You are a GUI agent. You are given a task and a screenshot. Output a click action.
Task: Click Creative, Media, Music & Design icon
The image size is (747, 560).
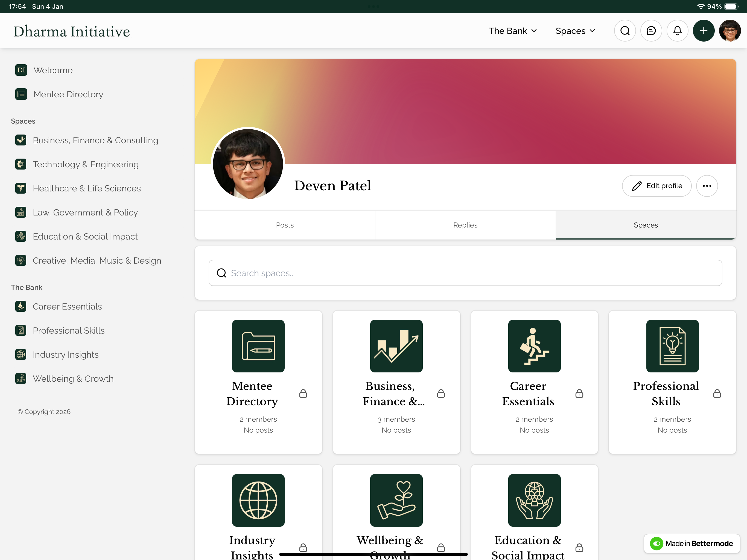pos(21,260)
